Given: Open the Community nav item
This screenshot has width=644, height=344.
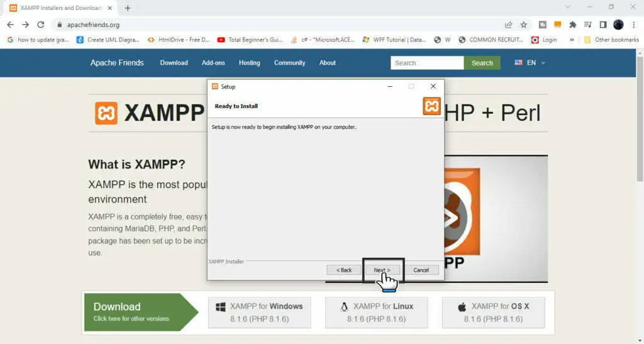Looking at the screenshot, I should pos(289,63).
